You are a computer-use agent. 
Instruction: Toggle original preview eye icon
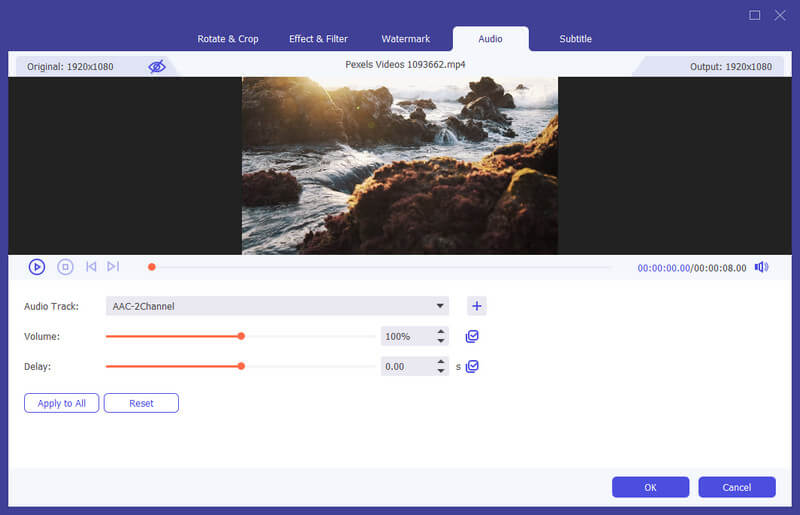(x=157, y=66)
